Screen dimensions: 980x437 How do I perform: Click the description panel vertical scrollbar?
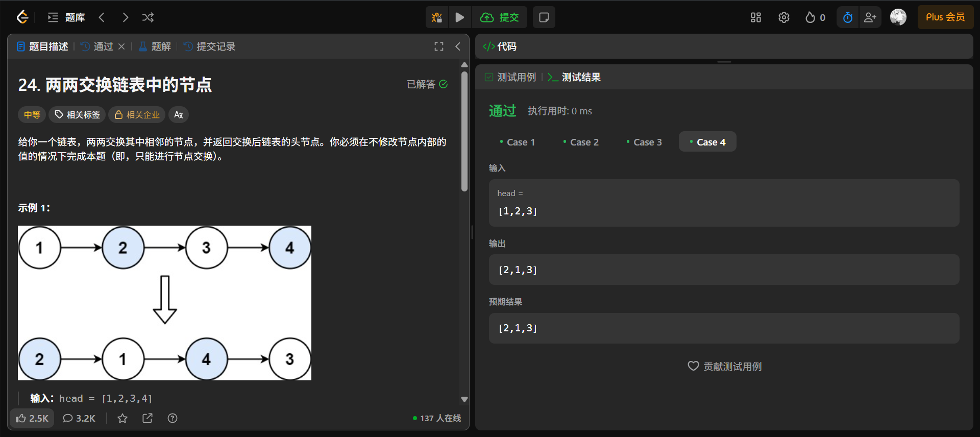click(x=464, y=132)
